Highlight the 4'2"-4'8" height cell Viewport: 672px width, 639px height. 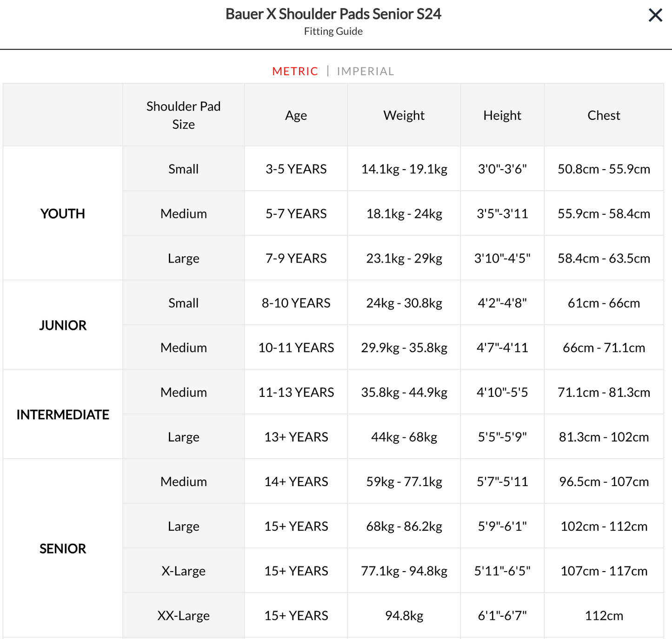tap(502, 303)
